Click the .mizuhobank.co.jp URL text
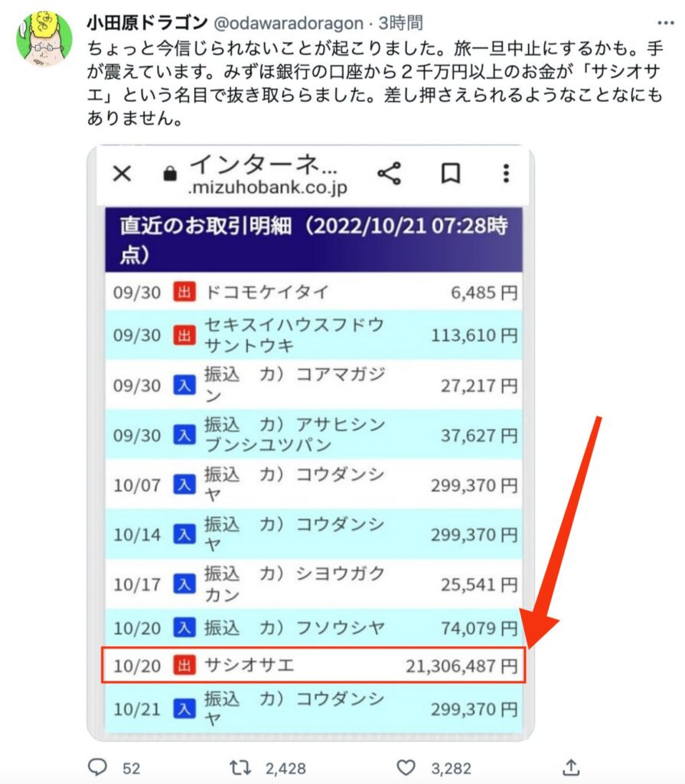The image size is (685, 784). 268,188
